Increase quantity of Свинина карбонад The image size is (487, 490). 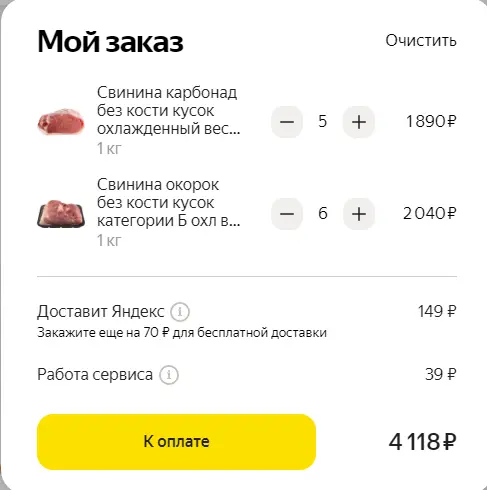(359, 122)
